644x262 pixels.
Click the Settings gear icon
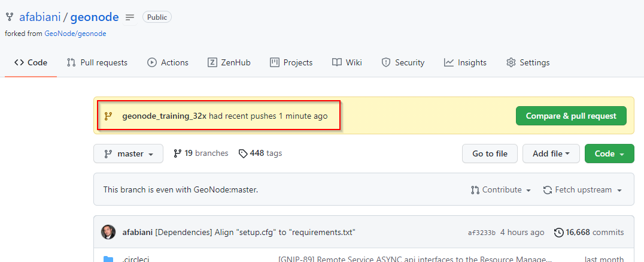pos(511,62)
